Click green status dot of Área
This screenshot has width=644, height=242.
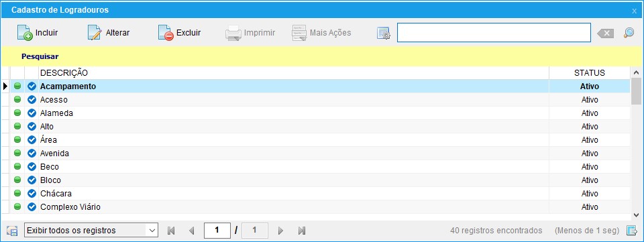pyautogui.click(x=17, y=139)
